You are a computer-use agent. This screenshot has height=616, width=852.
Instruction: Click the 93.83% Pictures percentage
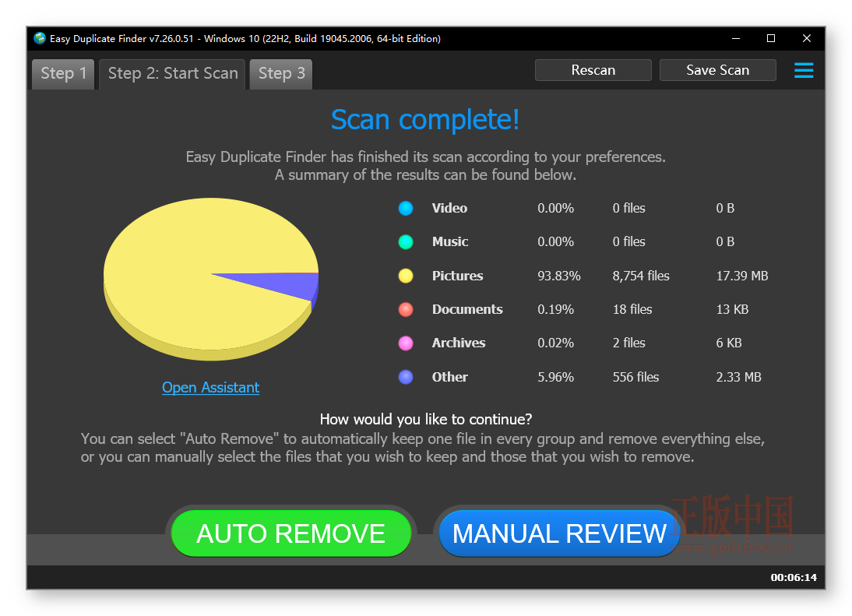point(559,276)
